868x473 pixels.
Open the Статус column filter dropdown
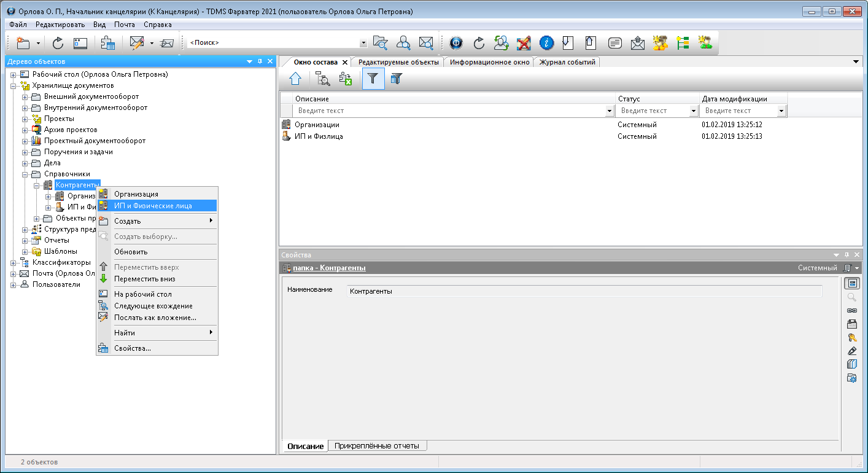point(694,111)
